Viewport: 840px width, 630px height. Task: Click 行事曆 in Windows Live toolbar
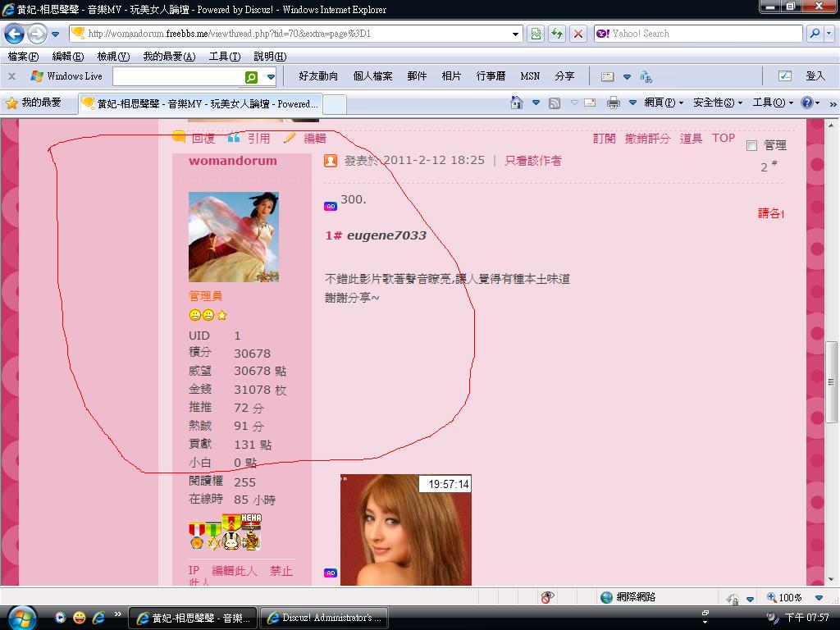point(491,76)
